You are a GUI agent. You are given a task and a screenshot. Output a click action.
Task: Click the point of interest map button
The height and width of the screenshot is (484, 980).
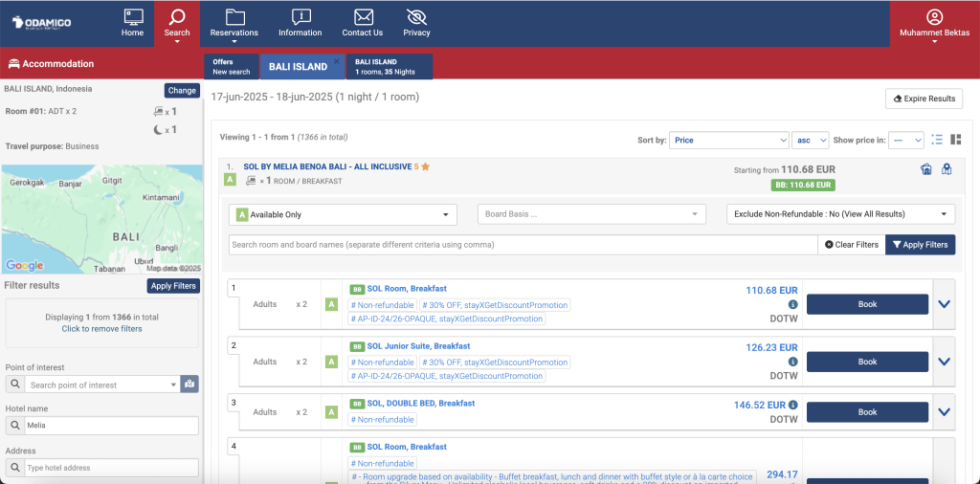pyautogui.click(x=189, y=385)
